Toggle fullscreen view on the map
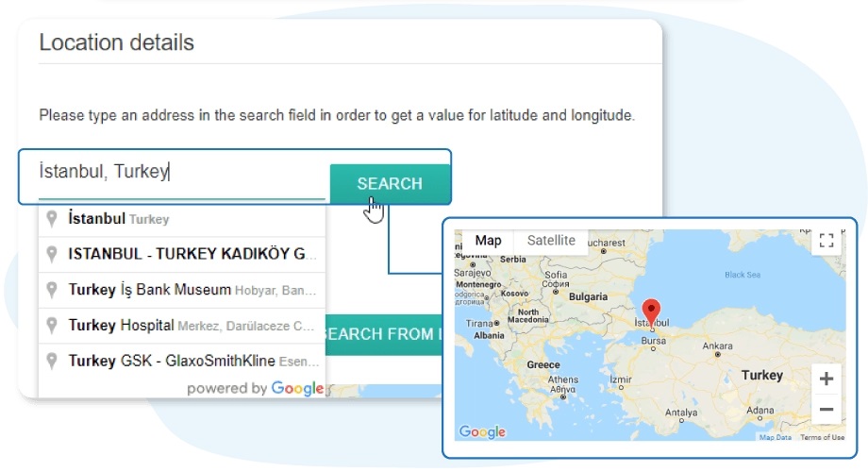The height and width of the screenshot is (472, 868). (x=826, y=241)
